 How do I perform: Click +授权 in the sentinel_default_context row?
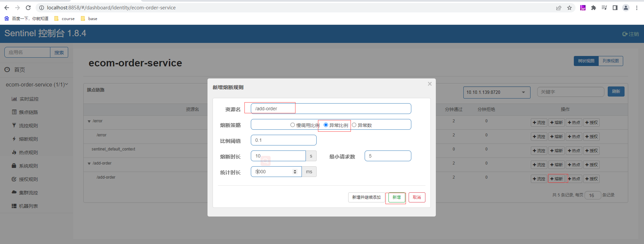[x=592, y=151]
